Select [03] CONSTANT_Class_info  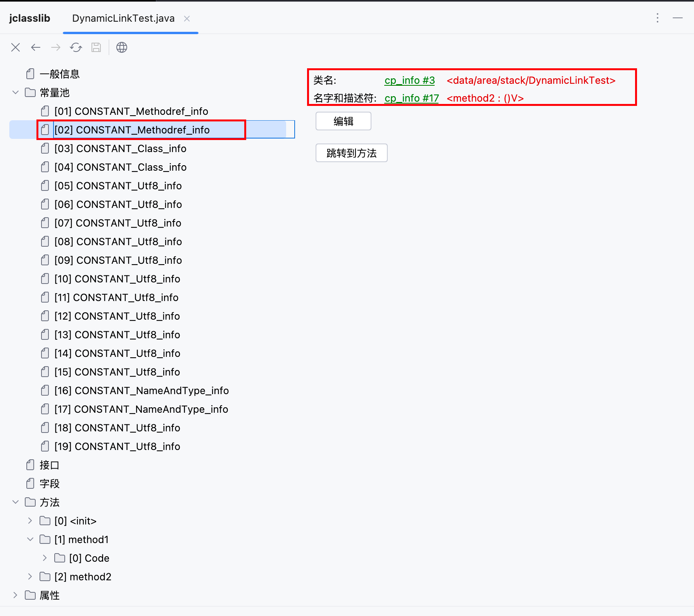[121, 149]
